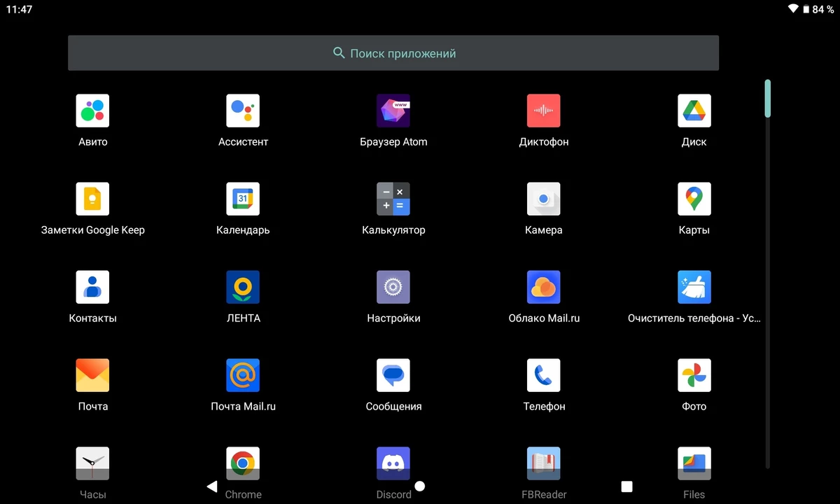
Task: Open the Files app
Action: click(694, 463)
